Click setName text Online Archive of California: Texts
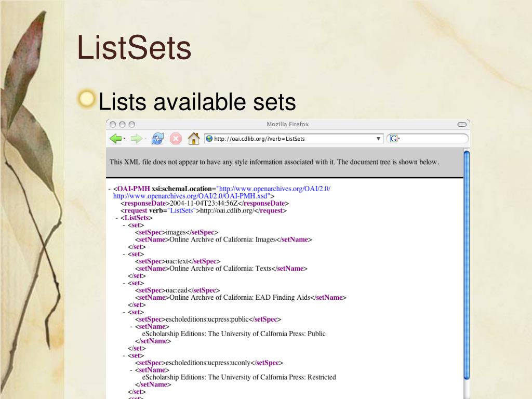 pos(220,269)
